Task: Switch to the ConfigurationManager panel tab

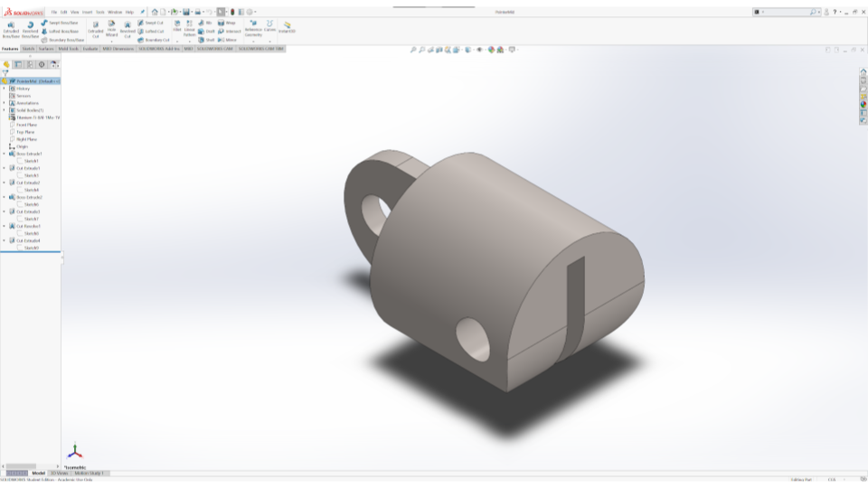Action: 30,64
